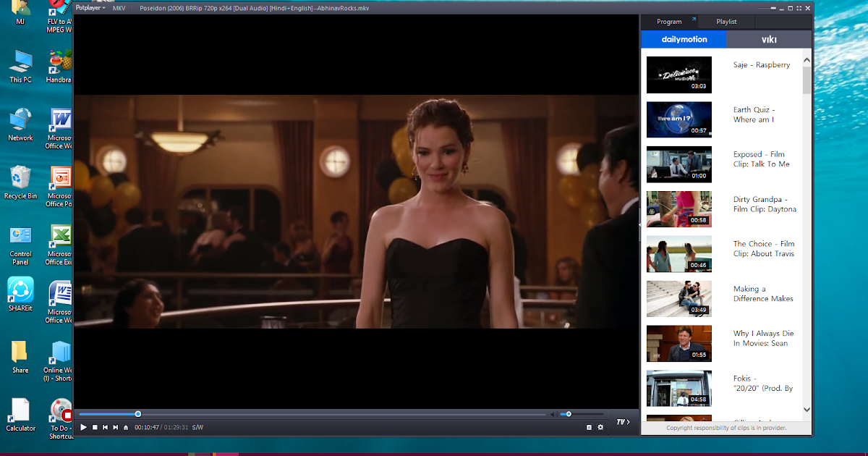Click "Making a Difference Makes" title
The image size is (868, 456).
tap(763, 294)
